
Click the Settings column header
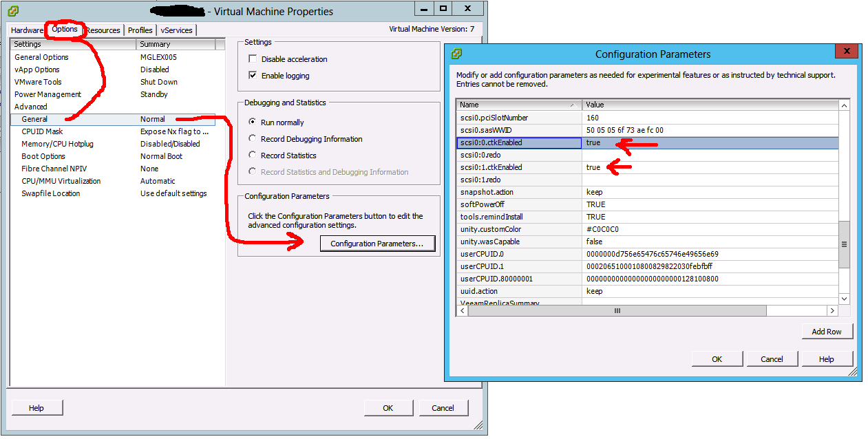pos(74,44)
